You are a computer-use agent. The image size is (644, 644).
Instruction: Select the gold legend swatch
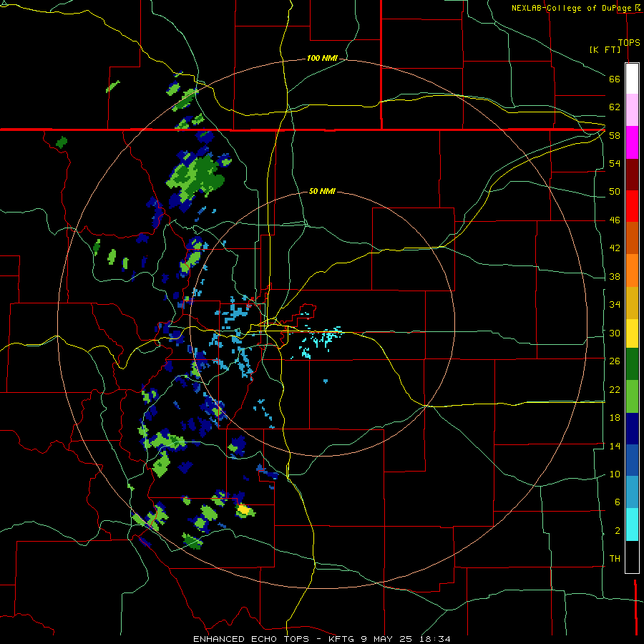tap(632, 303)
